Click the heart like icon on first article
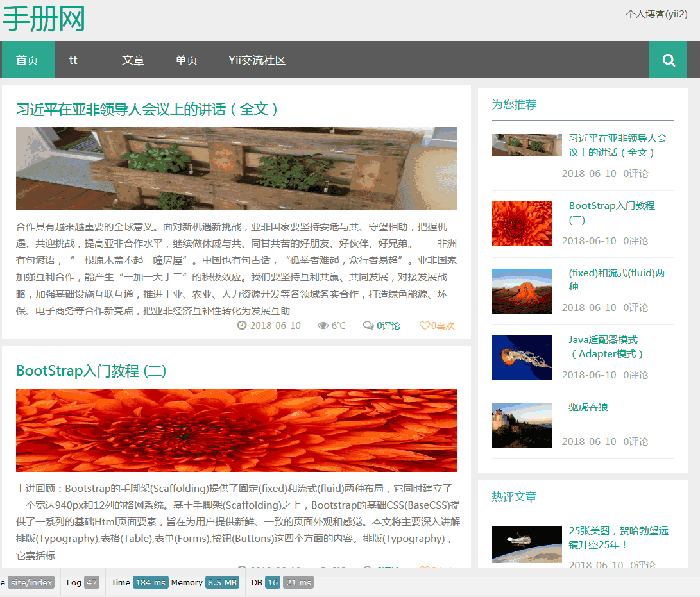 424,326
